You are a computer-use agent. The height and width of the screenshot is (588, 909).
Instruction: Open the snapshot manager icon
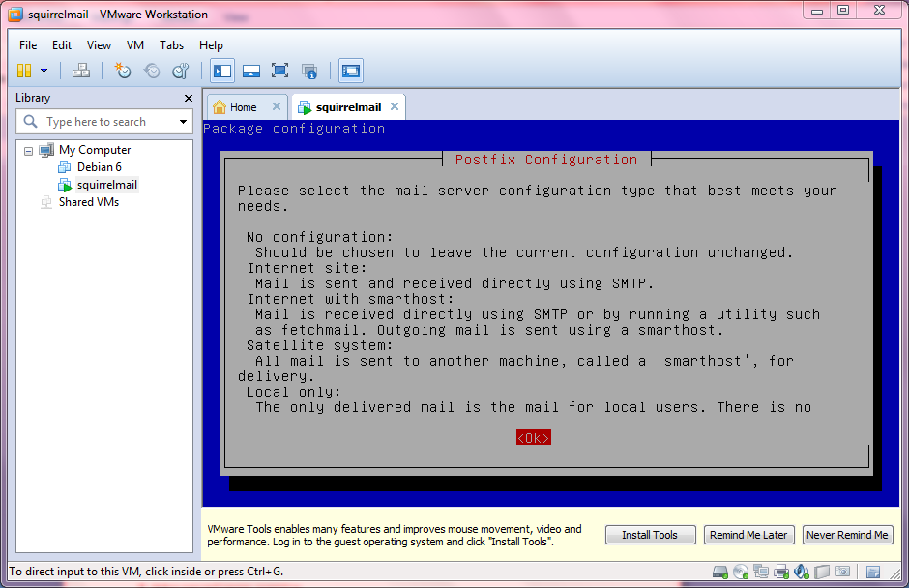pos(181,71)
